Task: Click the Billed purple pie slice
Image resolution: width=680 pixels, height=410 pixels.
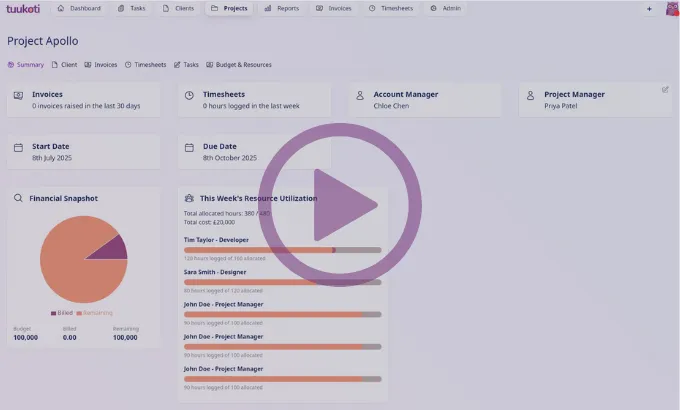Action: (112, 250)
